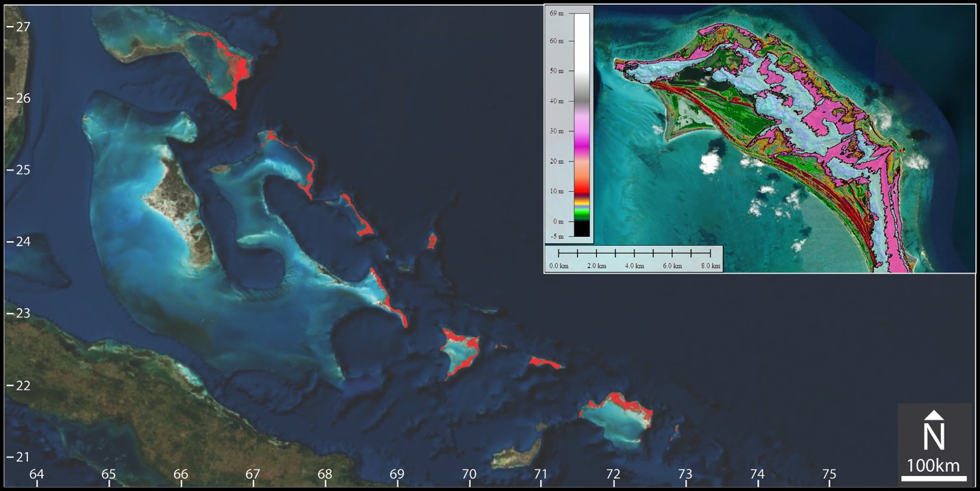Screen dimensions: 980x491
Task: Click the latitude label -24
Action: (19, 242)
